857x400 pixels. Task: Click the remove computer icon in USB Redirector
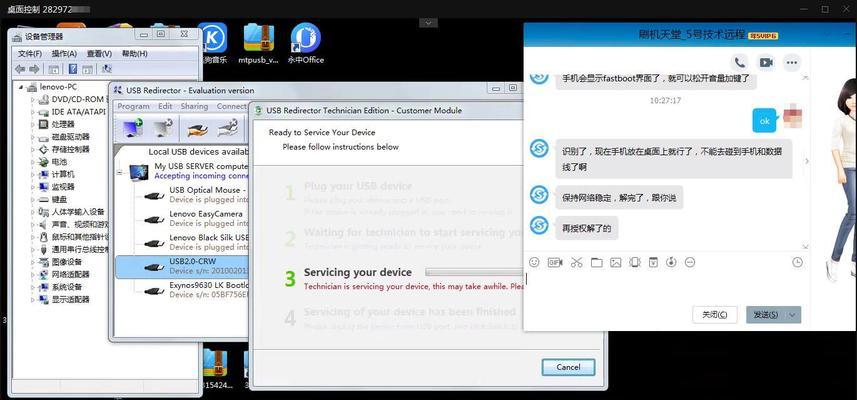tap(163, 128)
